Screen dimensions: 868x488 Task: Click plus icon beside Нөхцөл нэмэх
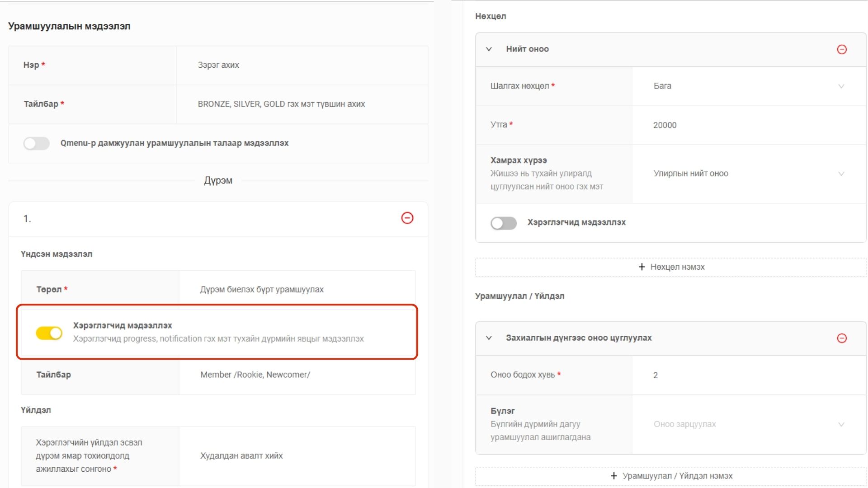pyautogui.click(x=642, y=267)
